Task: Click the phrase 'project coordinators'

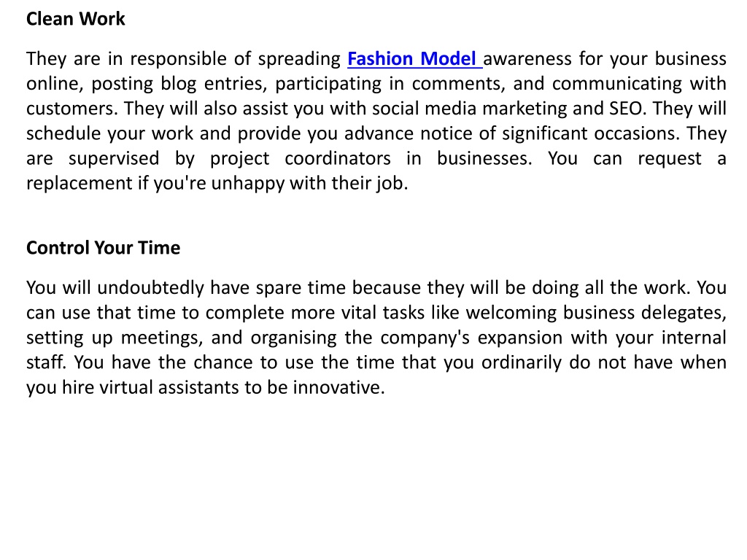Action: coord(300,158)
